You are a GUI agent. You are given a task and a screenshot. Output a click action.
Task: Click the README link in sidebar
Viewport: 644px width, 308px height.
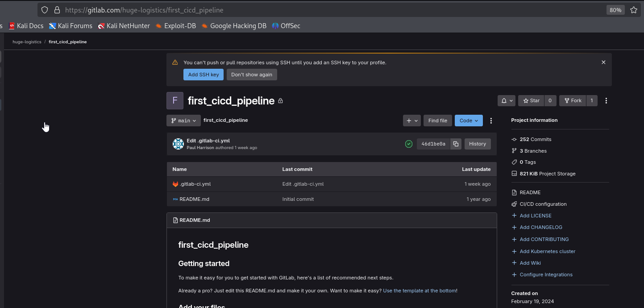point(530,192)
